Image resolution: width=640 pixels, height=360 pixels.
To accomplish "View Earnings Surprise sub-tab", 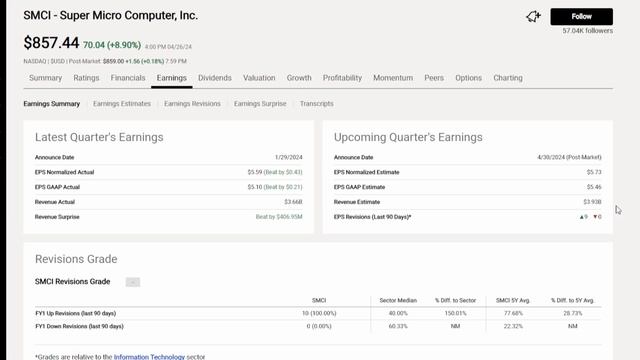I will click(x=260, y=104).
